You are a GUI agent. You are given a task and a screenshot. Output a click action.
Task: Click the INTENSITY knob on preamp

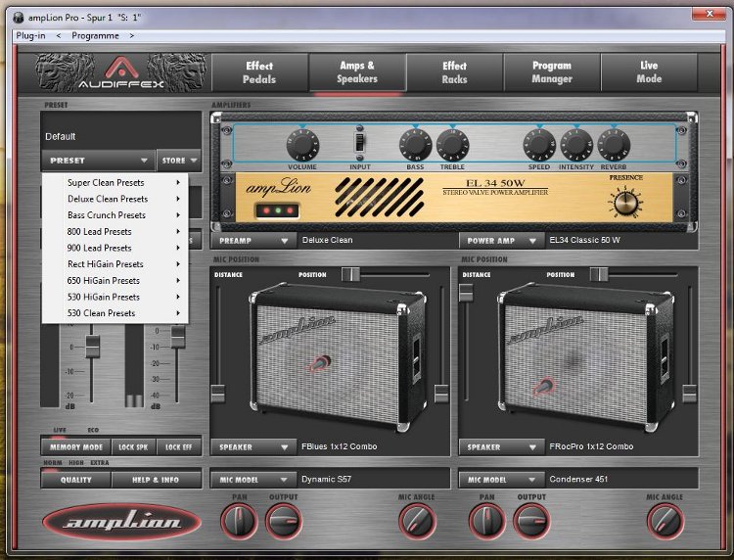click(x=576, y=145)
